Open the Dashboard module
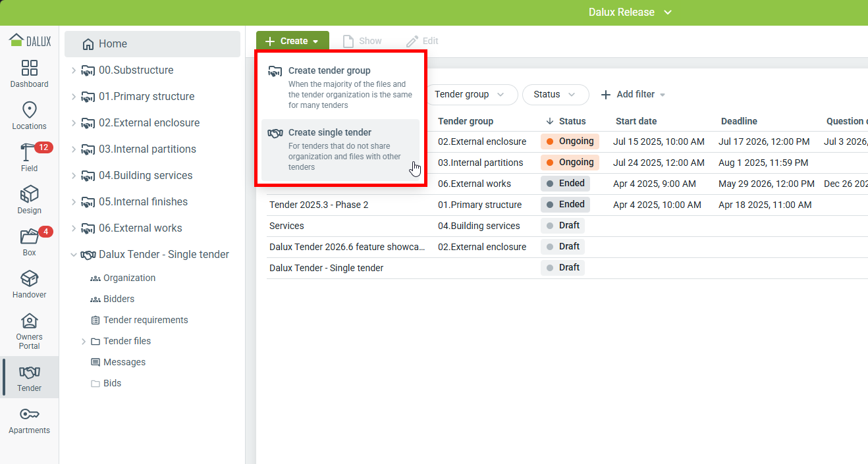The height and width of the screenshot is (464, 868). coord(29,74)
